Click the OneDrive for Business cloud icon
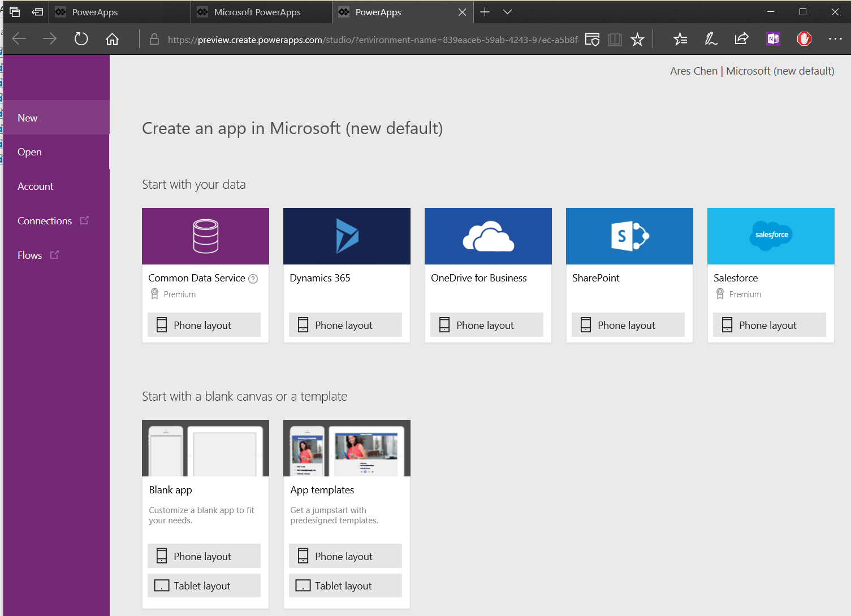 point(487,236)
